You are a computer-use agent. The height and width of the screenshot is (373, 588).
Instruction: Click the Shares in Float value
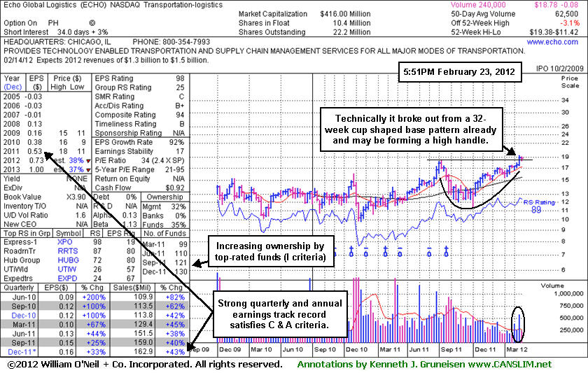351,23
